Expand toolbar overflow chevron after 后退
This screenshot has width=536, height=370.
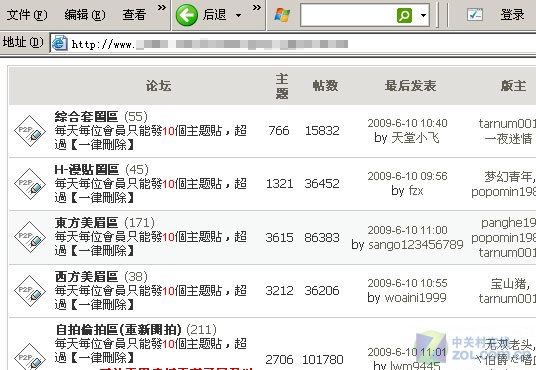[x=257, y=8]
